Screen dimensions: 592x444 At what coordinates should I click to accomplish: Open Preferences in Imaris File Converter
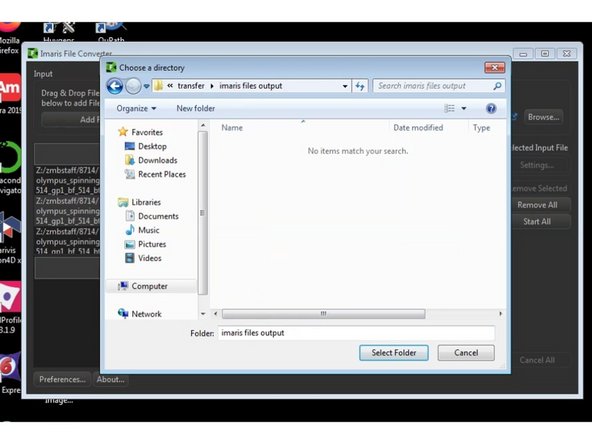click(62, 379)
